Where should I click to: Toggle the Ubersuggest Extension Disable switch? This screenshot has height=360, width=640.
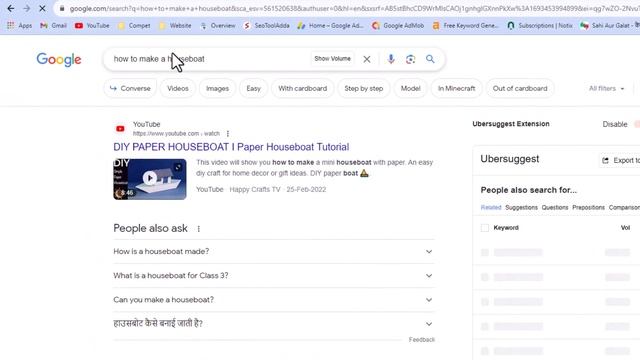(637, 124)
